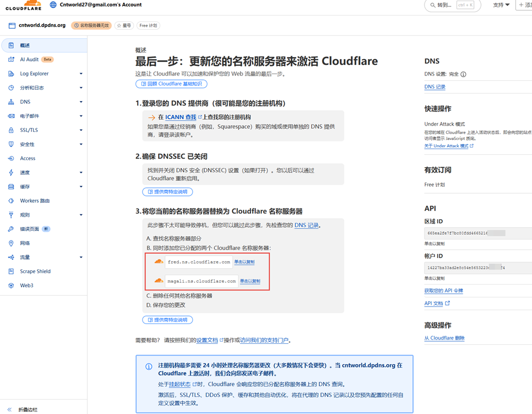Viewport: 532px width, 414px height.
Task: Click the 转到... search field
Action: 453,5
